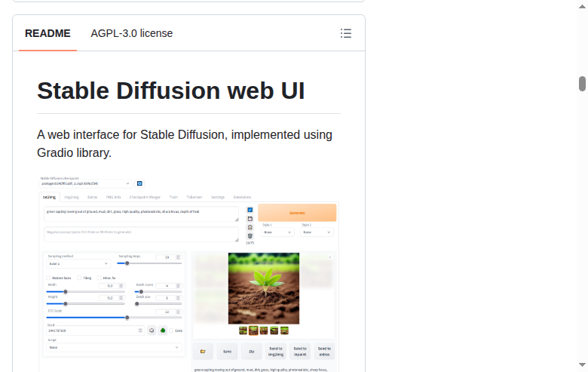
Task: Click the 'Stable Diffusion web UI' heading
Action: pos(170,91)
